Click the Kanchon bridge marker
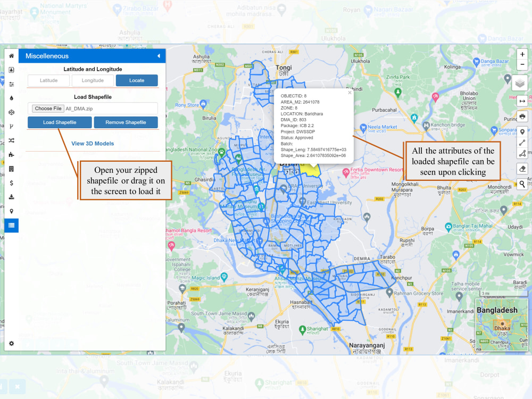Screen dimensions: 532x399 [426, 126]
